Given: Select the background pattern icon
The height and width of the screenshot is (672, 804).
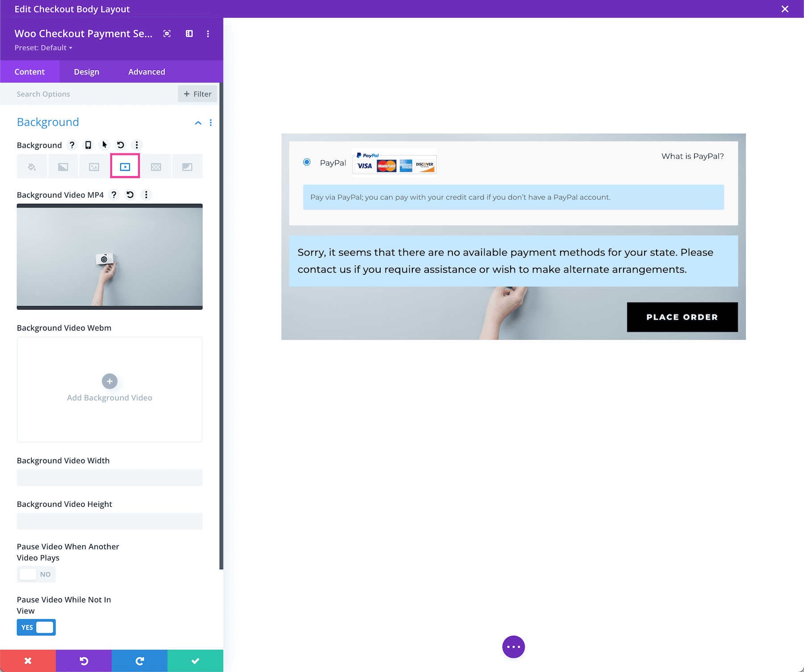Looking at the screenshot, I should point(156,166).
